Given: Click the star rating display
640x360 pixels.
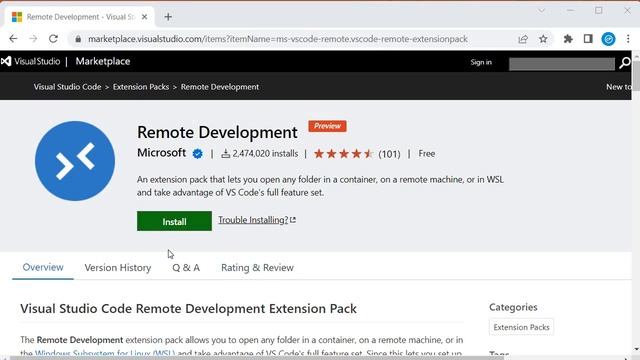Looking at the screenshot, I should click(343, 154).
